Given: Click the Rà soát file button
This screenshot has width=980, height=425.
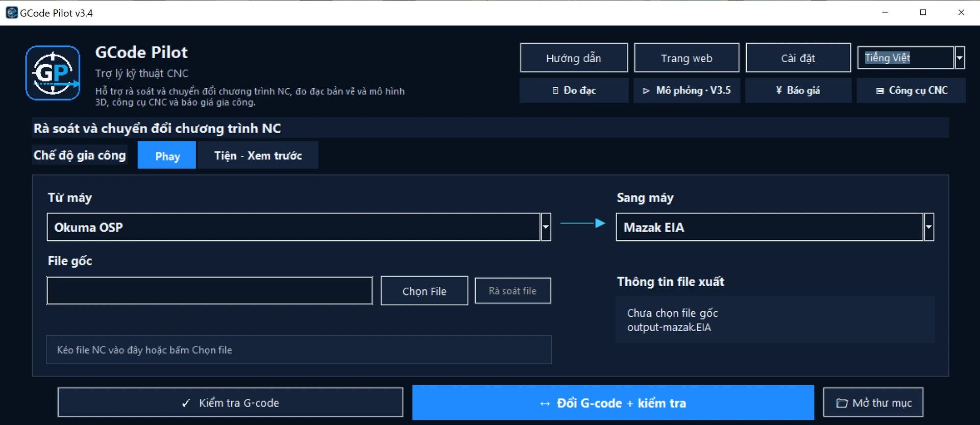Looking at the screenshot, I should 512,291.
